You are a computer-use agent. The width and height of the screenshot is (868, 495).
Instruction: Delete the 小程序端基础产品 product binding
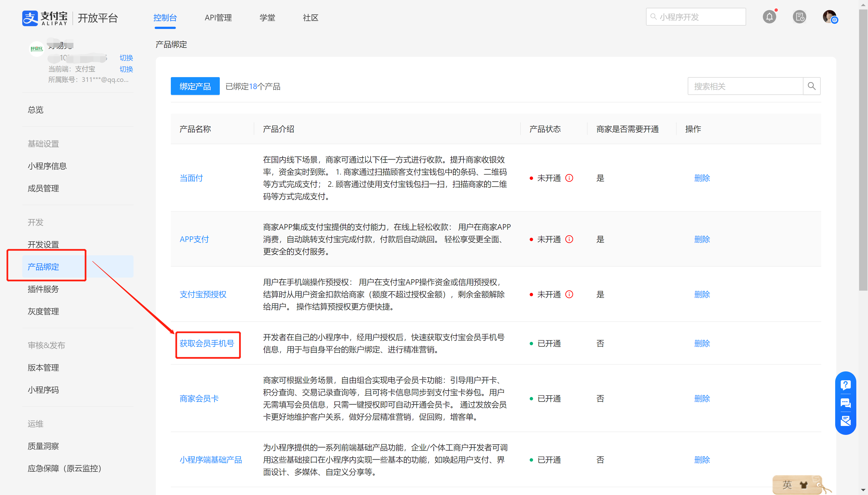click(702, 460)
